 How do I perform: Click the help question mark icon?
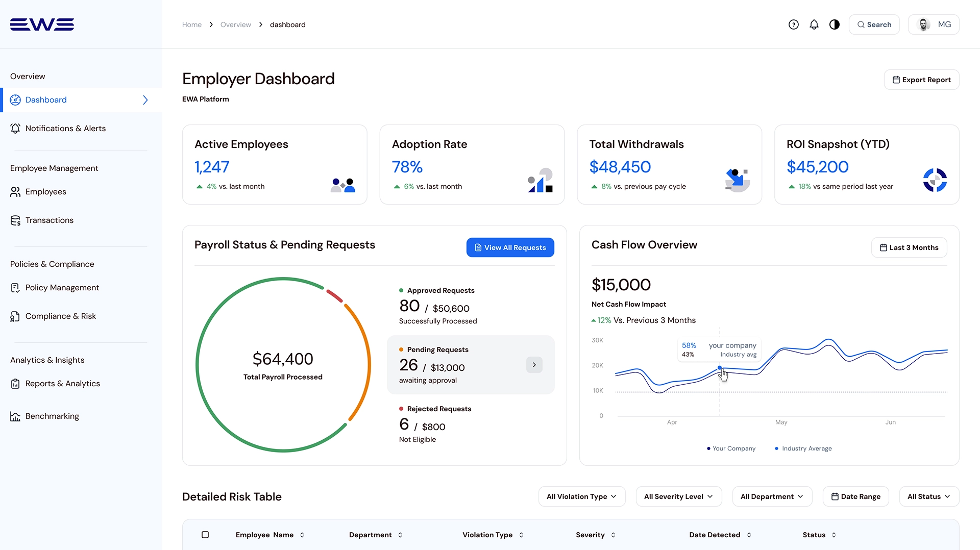(x=793, y=24)
